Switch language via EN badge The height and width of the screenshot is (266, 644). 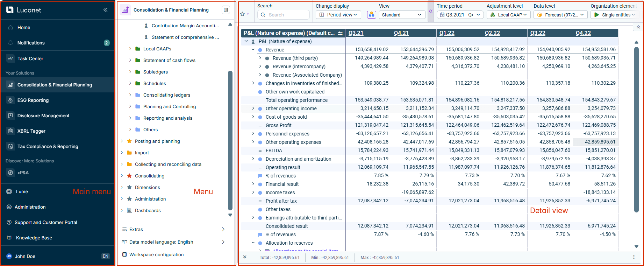coord(105,256)
